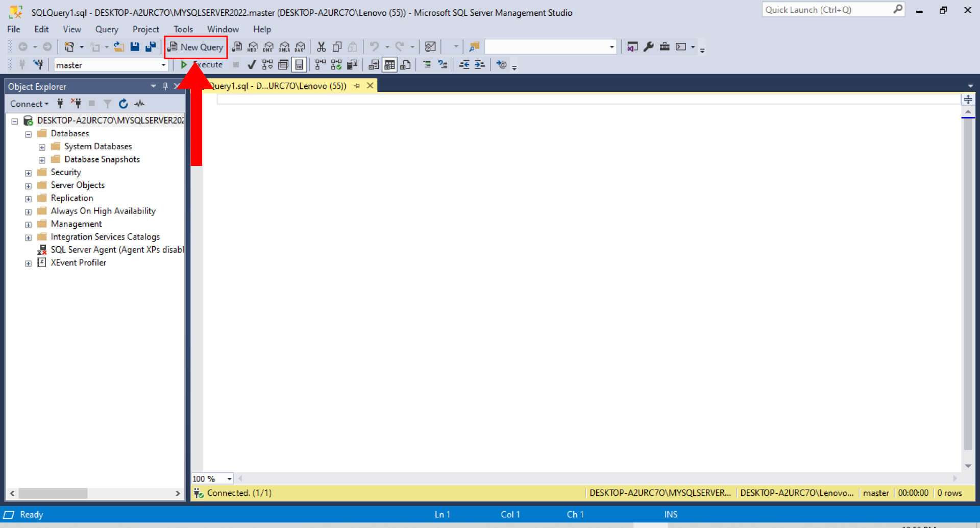Click the Comment Out Selected Lines icon
The height and width of the screenshot is (528, 980).
click(x=427, y=64)
